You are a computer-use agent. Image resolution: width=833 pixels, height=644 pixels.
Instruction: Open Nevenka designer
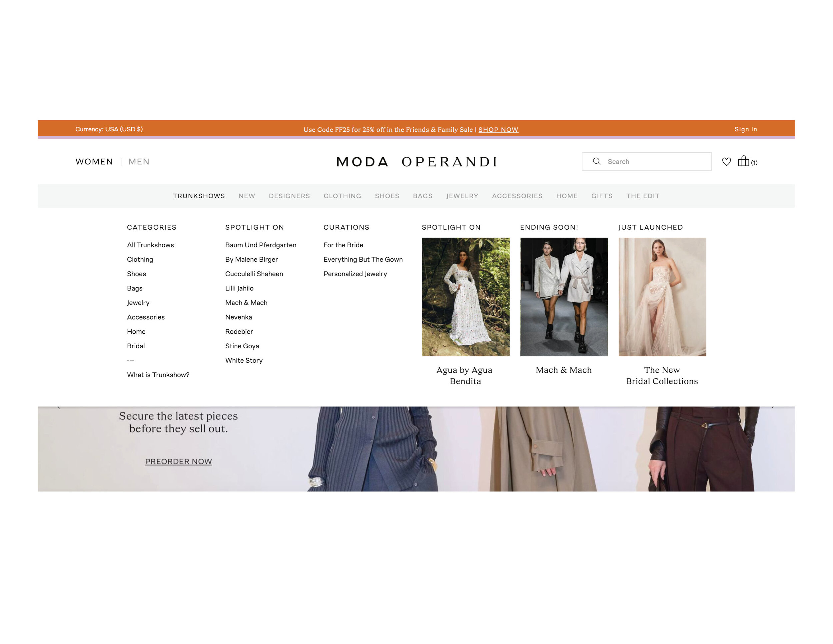click(238, 317)
